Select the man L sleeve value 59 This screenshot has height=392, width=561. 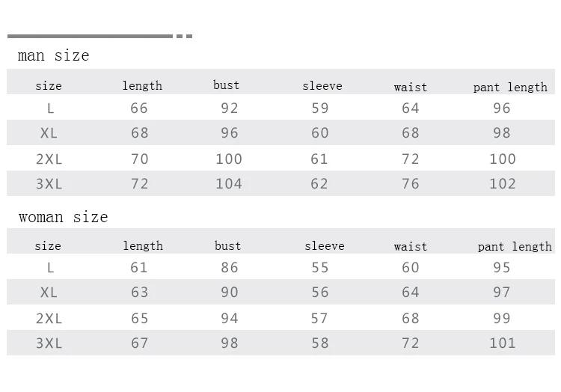320,108
